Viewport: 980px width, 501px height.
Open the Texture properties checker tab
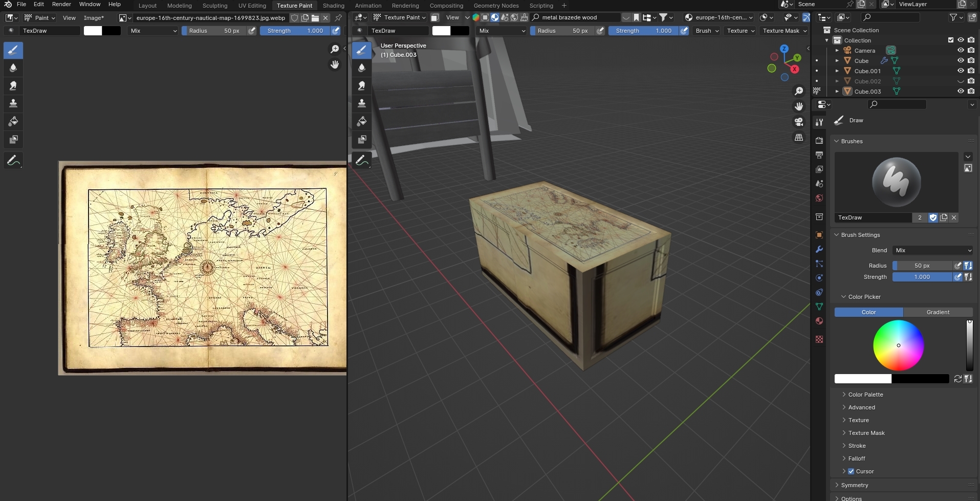pos(819,339)
